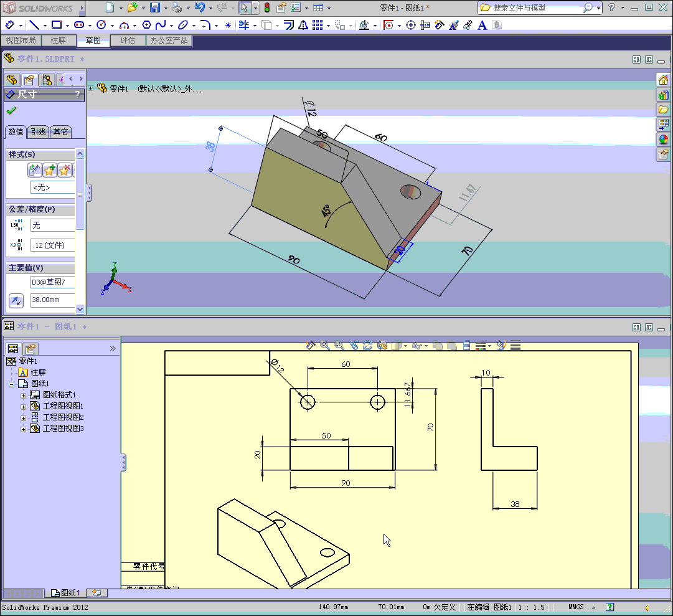Click the Zoom to Fit magnifier icon
This screenshot has height=616, width=673.
325,345
